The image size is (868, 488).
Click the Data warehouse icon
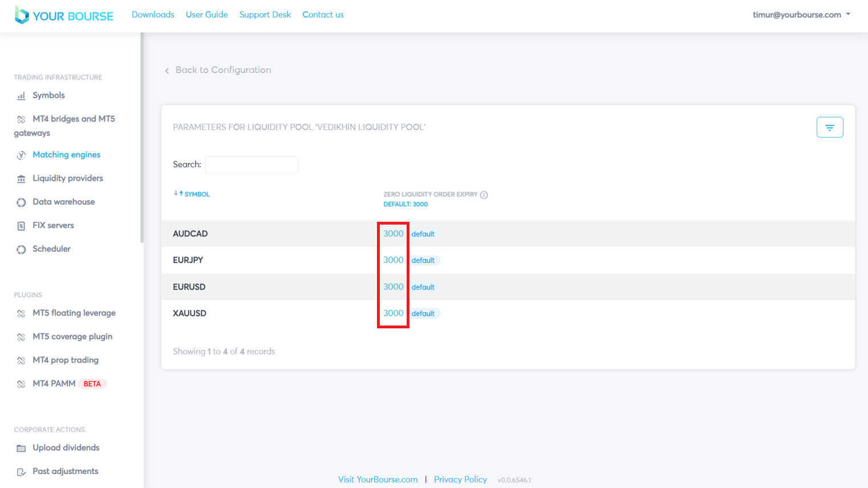click(x=21, y=202)
